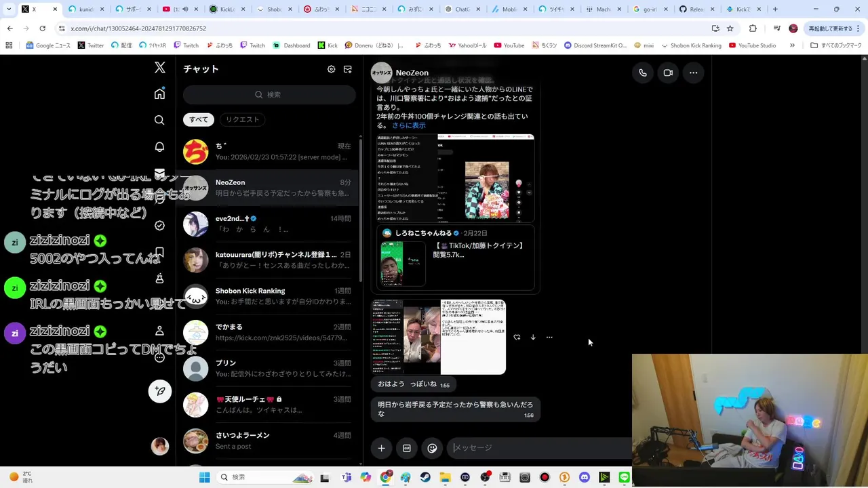
Task: Open the katouurara conversation
Action: 268,260
